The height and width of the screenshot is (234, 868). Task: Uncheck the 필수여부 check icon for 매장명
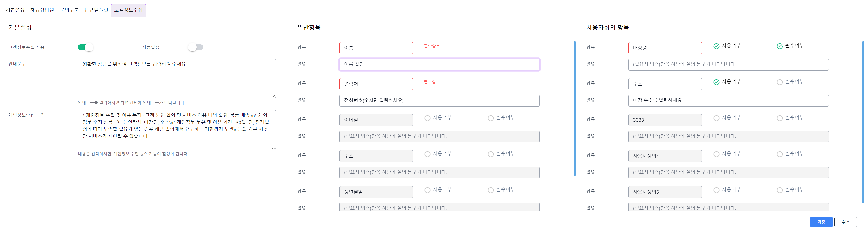tap(779, 46)
